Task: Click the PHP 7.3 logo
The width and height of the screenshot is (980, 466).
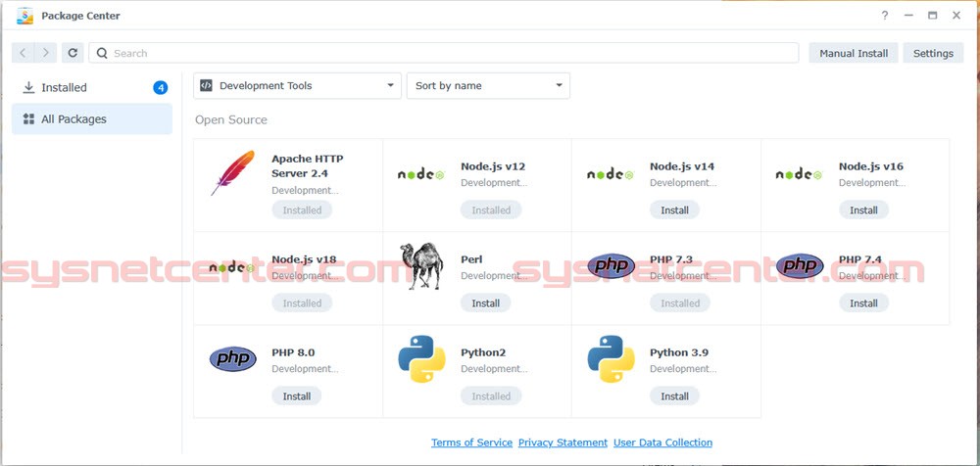Action: [611, 266]
